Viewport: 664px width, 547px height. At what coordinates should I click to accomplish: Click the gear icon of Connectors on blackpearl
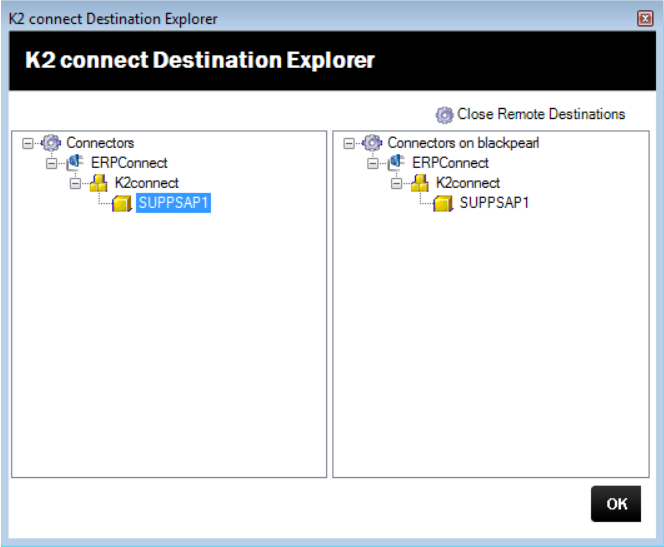(372, 143)
